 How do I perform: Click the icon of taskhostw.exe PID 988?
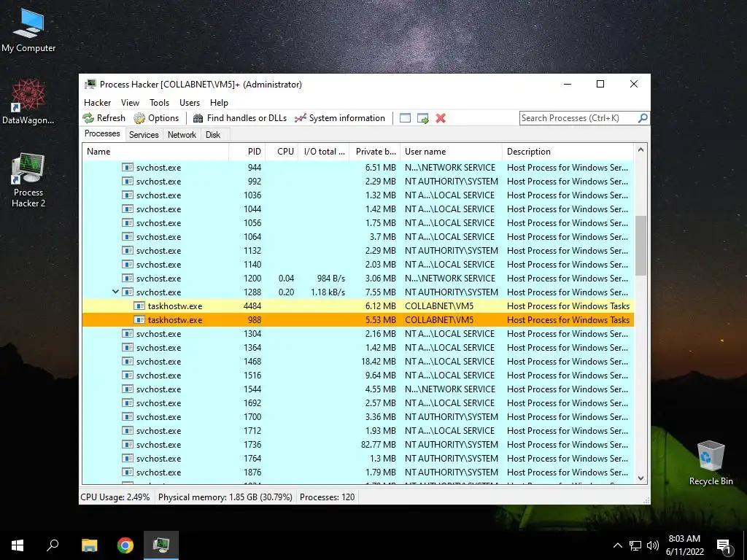click(x=139, y=319)
